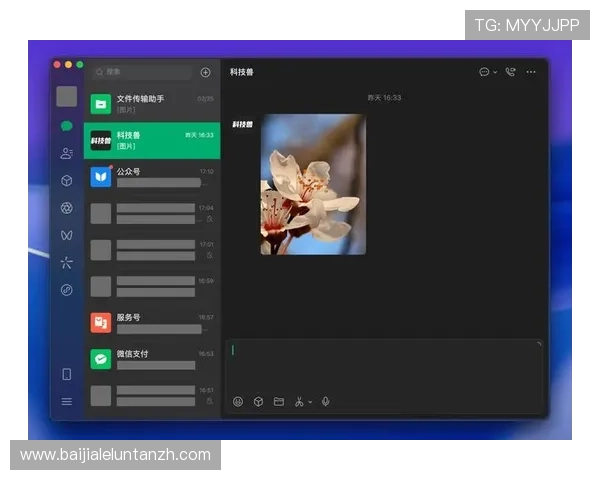Open the blurred chat timestamped 16:59
Image resolution: width=600 pixels, height=480 pixels.
click(x=152, y=286)
